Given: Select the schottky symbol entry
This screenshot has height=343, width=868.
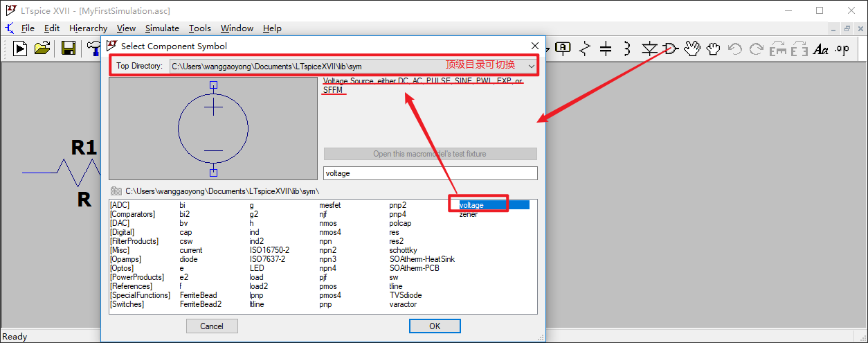Looking at the screenshot, I should coord(404,250).
